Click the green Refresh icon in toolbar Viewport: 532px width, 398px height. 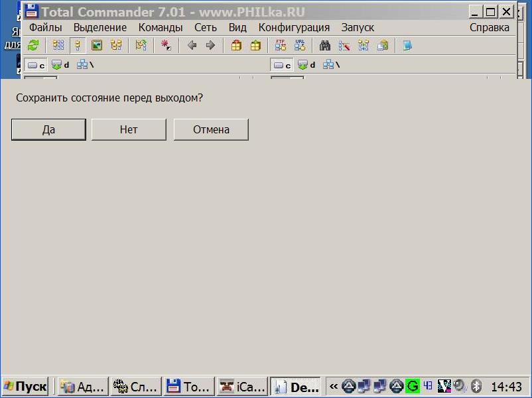coord(33,45)
